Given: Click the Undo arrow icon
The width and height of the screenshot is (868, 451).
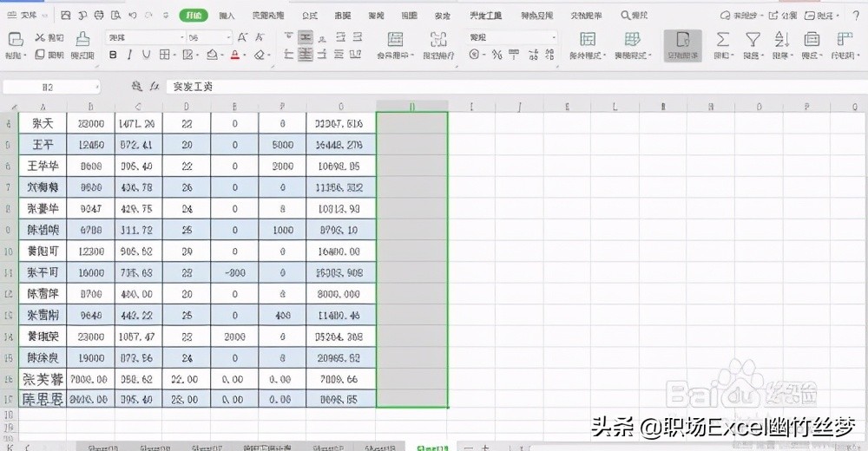Looking at the screenshot, I should pos(132,16).
